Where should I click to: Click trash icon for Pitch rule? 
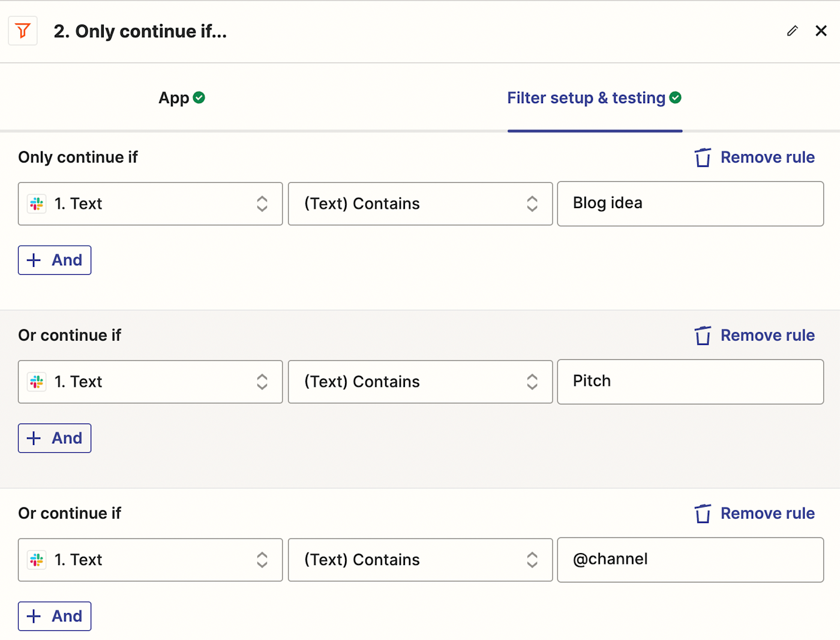tap(703, 336)
